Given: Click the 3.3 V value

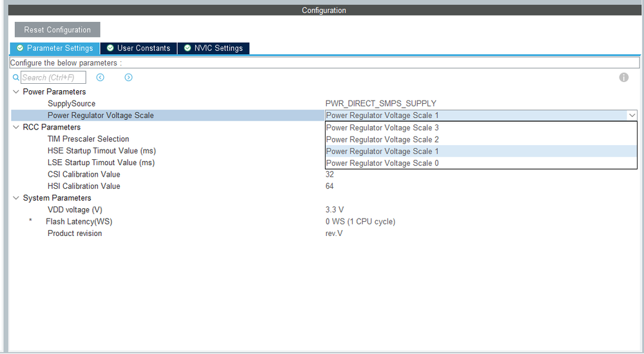Looking at the screenshot, I should (x=335, y=210).
